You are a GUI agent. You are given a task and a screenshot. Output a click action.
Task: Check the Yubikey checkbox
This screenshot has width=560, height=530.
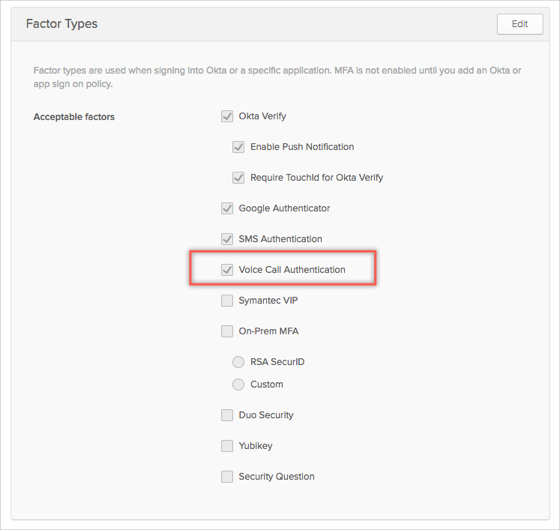click(227, 446)
